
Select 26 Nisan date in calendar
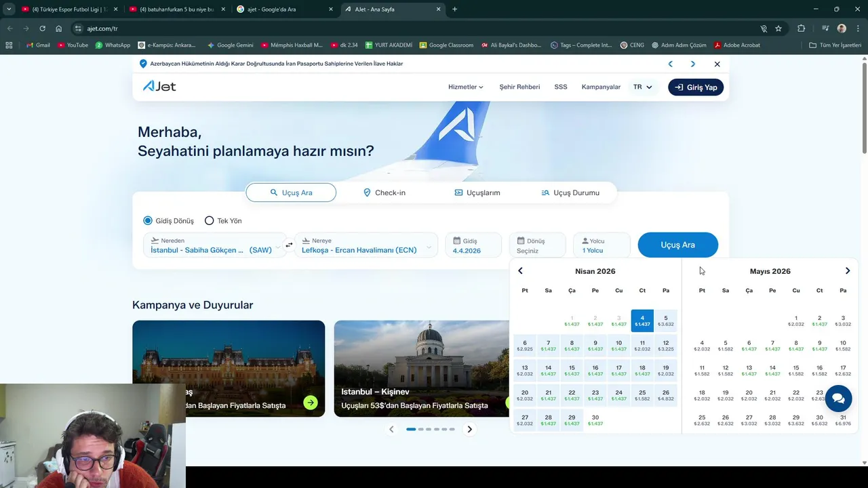click(666, 395)
